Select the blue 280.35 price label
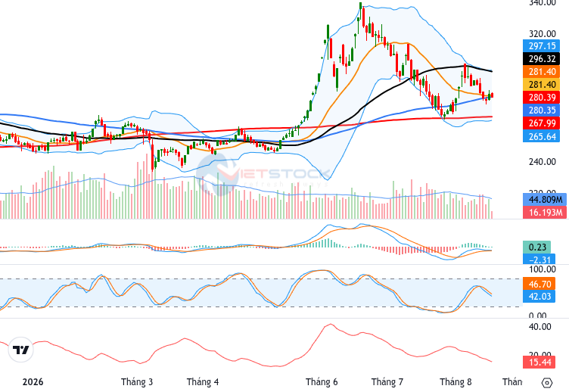This screenshot has height=392, width=569. [542, 110]
